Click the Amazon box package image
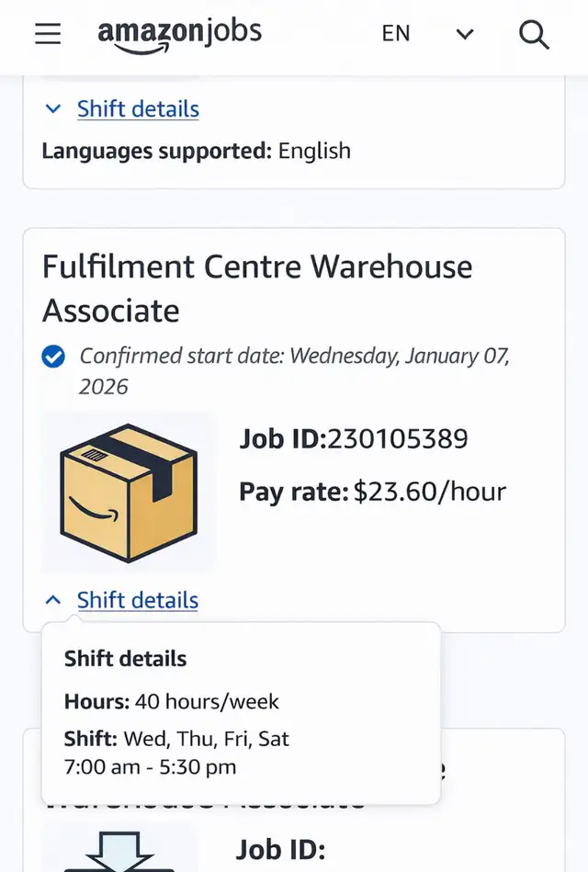 pyautogui.click(x=129, y=492)
